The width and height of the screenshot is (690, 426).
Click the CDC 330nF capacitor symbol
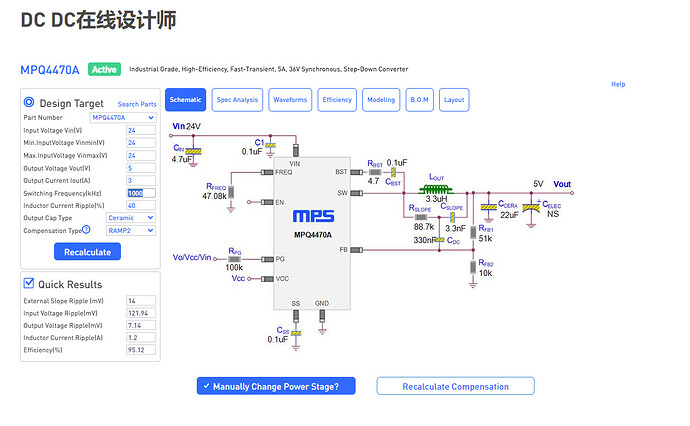click(x=440, y=240)
